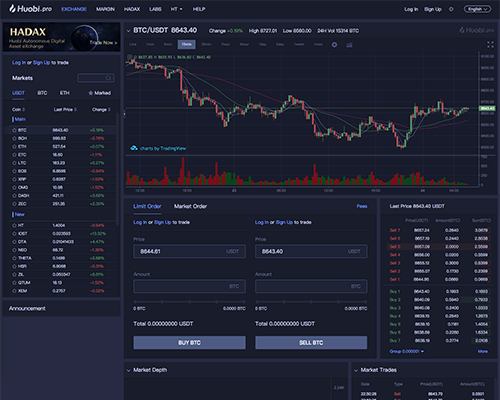The image size is (500, 400).
Task: Click Sign Up in the header
Action: point(433,9)
